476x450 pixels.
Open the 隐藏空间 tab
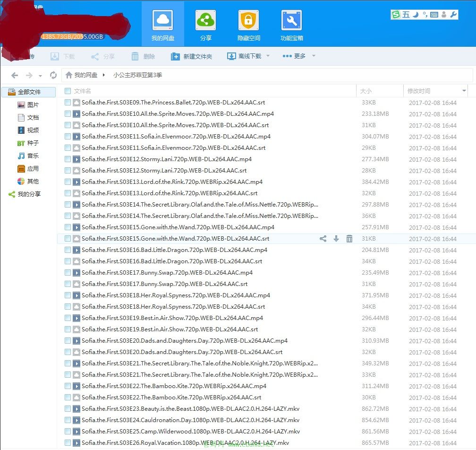248,24
